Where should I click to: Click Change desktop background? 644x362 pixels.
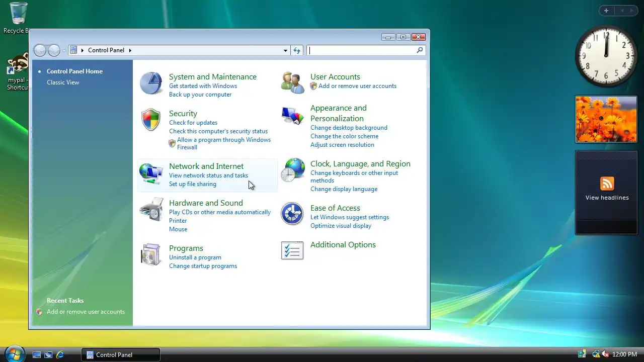349,128
